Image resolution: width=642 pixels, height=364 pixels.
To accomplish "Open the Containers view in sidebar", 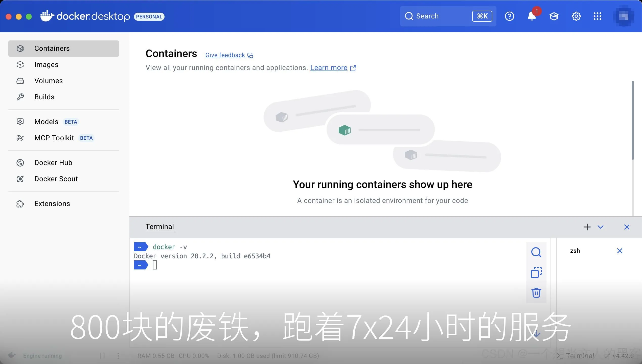I will tap(64, 48).
